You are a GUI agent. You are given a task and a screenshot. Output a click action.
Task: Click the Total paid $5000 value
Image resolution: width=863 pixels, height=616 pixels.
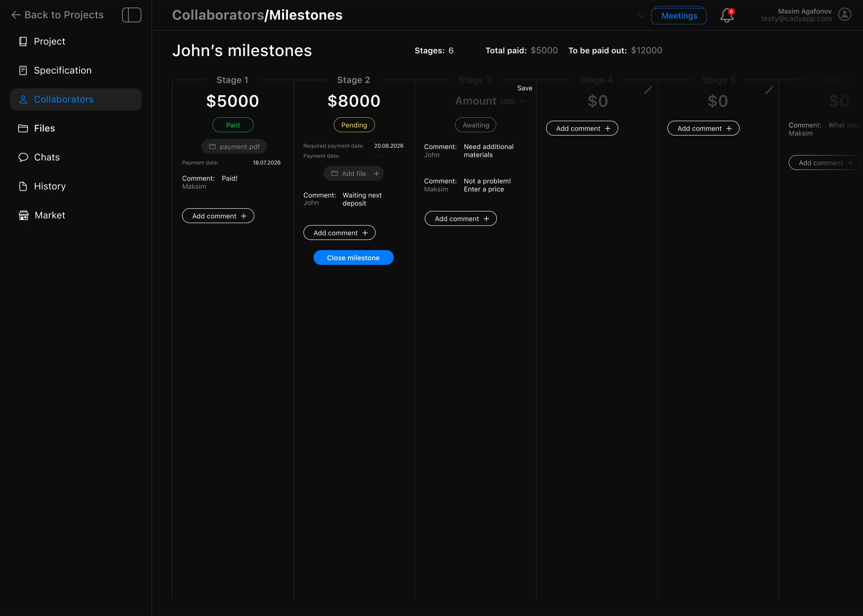pyautogui.click(x=544, y=51)
